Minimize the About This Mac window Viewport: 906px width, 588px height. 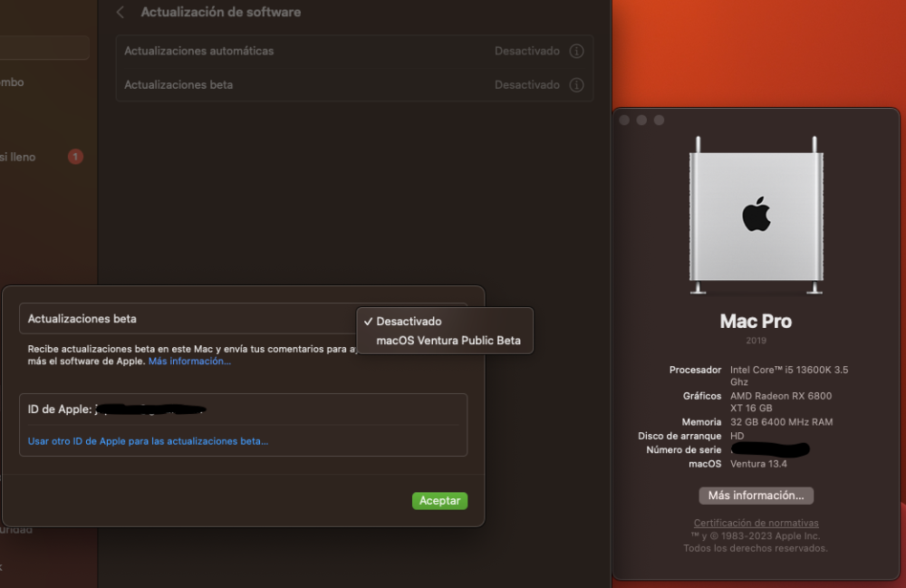641,120
